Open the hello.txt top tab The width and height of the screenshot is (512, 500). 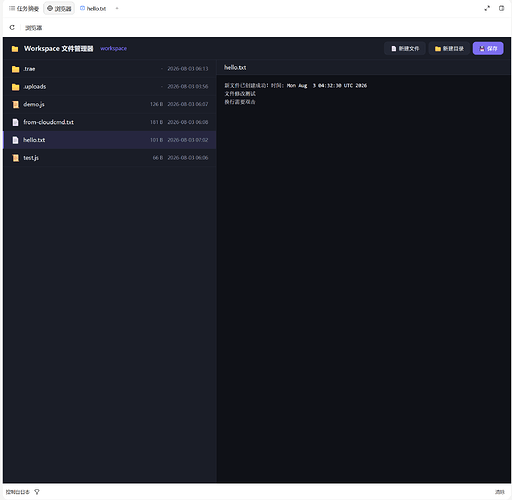[x=93, y=8]
